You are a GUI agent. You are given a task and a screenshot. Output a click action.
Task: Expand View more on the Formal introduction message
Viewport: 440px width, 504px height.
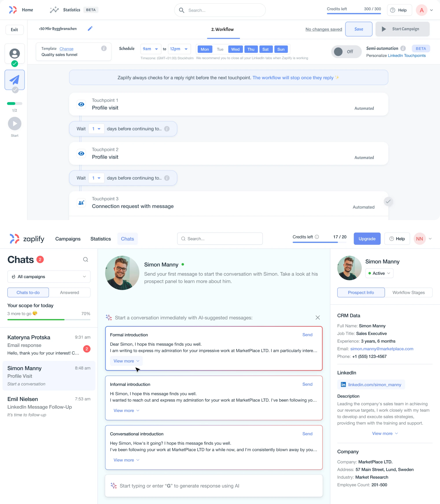click(126, 361)
